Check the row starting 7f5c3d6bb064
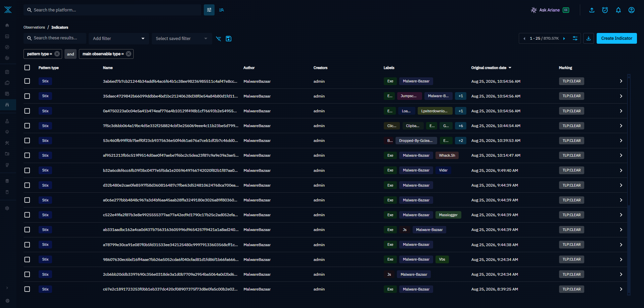The height and width of the screenshot is (308, 644). pyautogui.click(x=27, y=126)
